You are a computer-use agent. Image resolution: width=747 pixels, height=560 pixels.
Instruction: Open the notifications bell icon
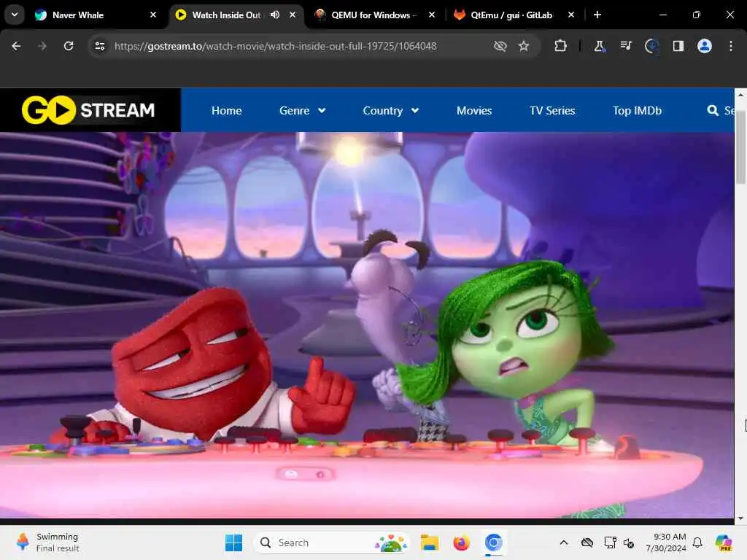click(697, 542)
